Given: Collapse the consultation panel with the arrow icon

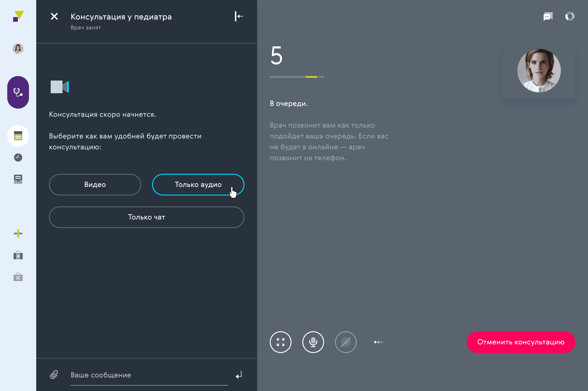Looking at the screenshot, I should point(239,16).
